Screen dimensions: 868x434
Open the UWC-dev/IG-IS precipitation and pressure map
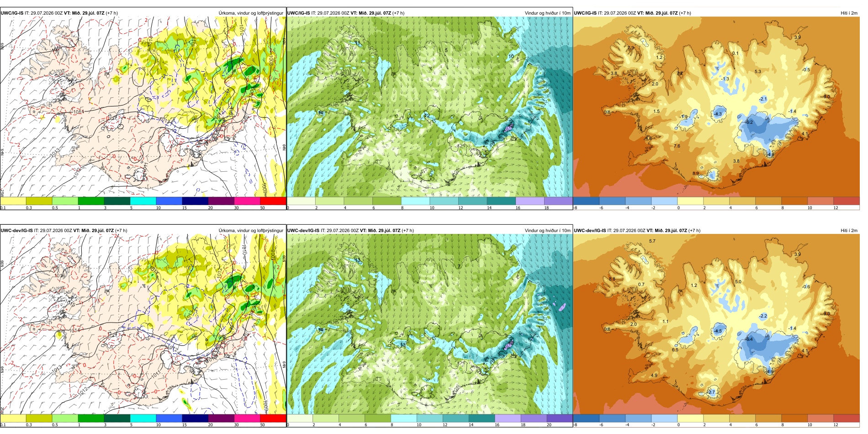pos(143,324)
